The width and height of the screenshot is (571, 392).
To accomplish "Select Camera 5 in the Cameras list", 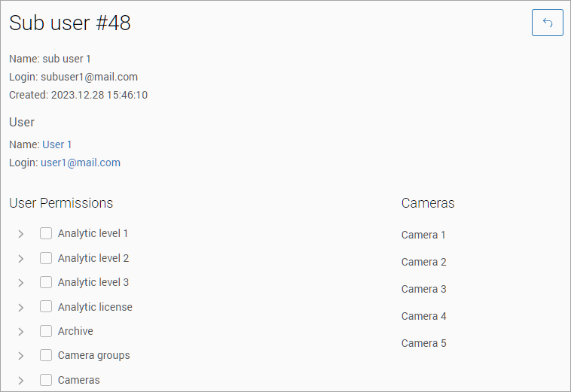I will 423,343.
